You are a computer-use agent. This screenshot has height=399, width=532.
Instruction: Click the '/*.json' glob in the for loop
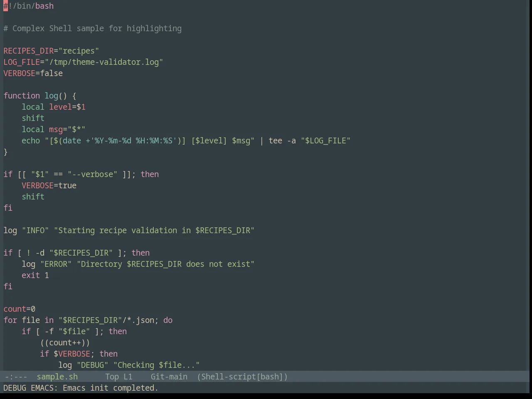[x=138, y=320]
